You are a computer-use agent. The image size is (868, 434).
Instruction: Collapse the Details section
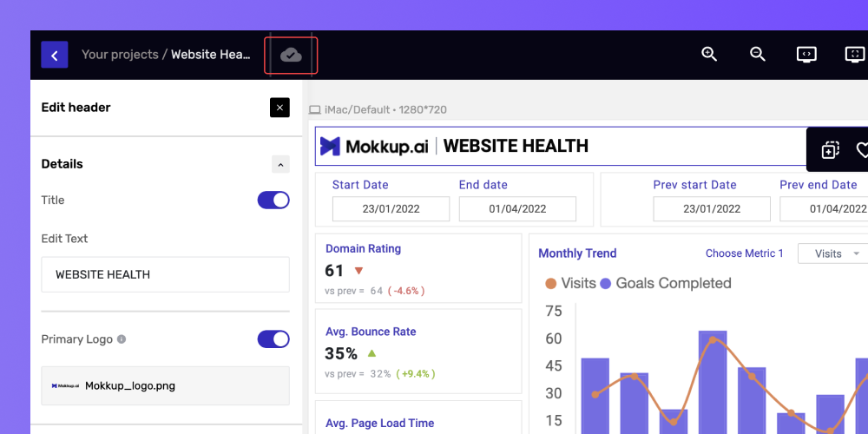point(280,164)
